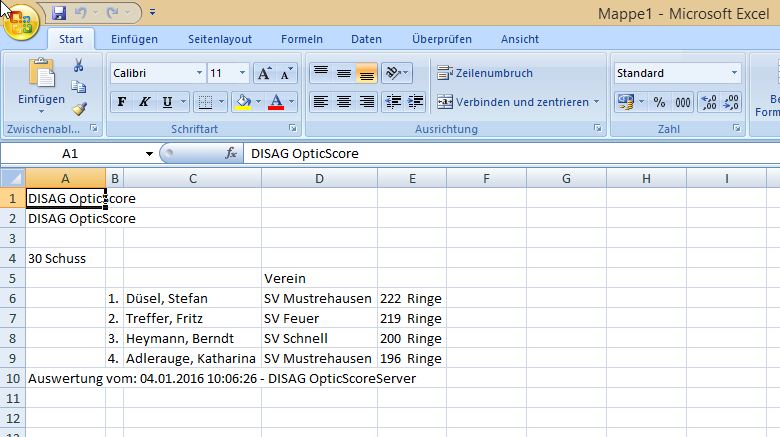Select cell containing Düsel, Stefan
Viewport: 780px width, 437px height.
coord(192,298)
